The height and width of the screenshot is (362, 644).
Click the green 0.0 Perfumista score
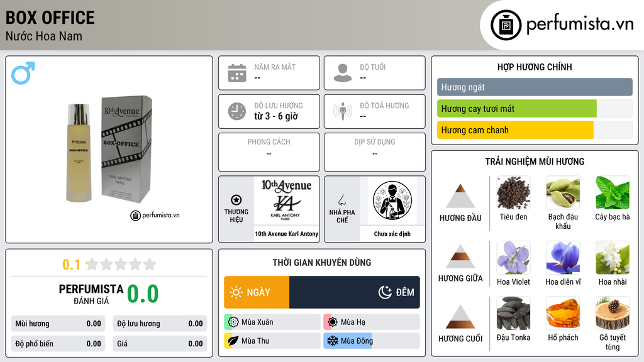point(143,294)
